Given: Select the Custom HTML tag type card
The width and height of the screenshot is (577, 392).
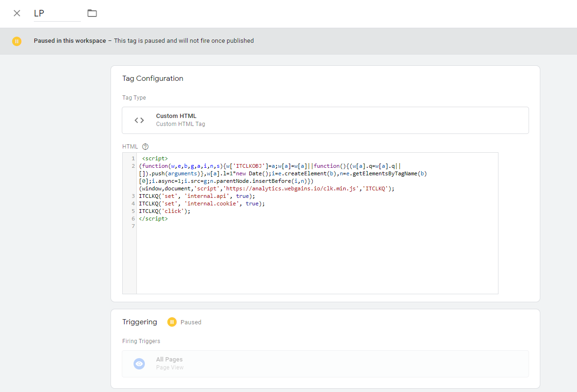Looking at the screenshot, I should click(325, 120).
